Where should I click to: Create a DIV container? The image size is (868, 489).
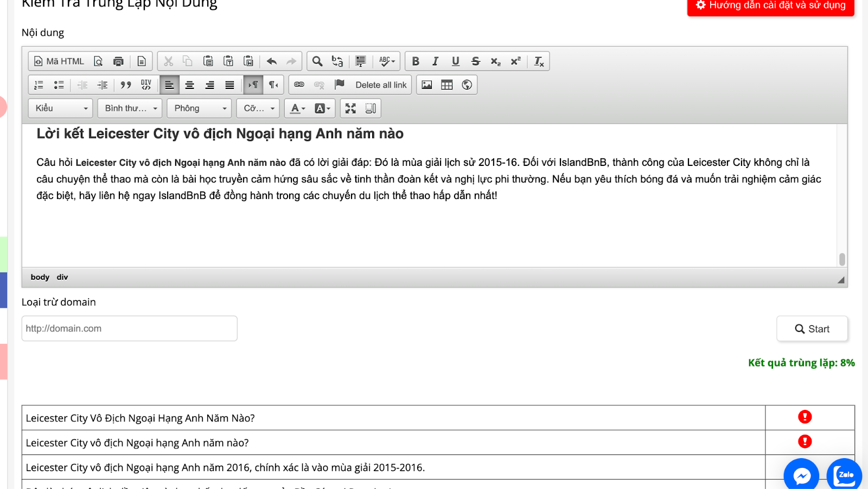coord(146,85)
